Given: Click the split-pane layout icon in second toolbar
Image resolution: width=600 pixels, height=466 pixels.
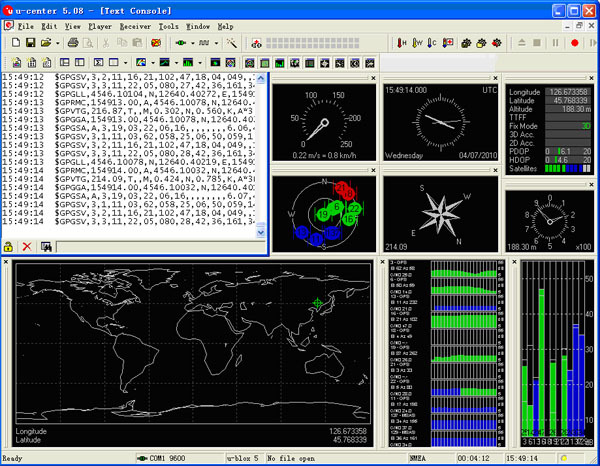Looking at the screenshot, I should (x=65, y=62).
